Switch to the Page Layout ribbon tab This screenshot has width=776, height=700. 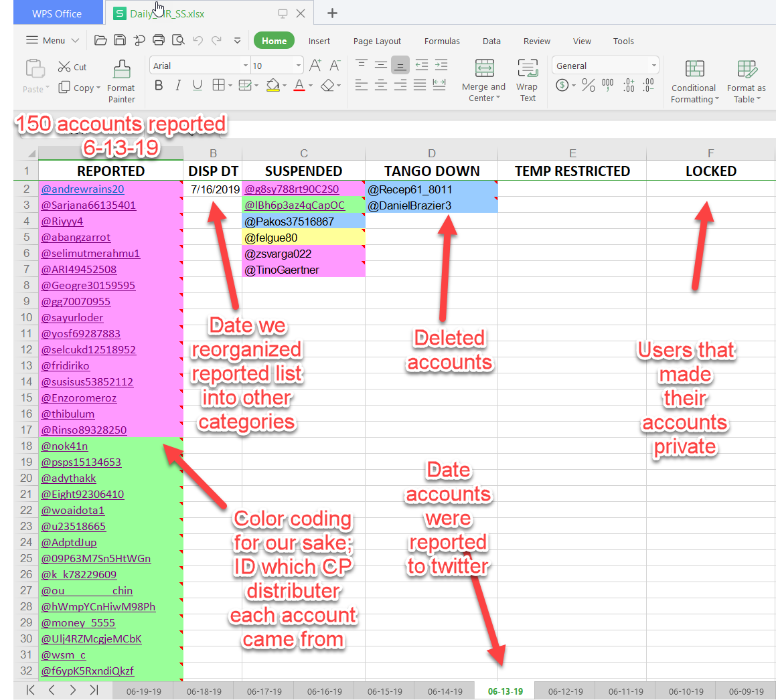377,41
